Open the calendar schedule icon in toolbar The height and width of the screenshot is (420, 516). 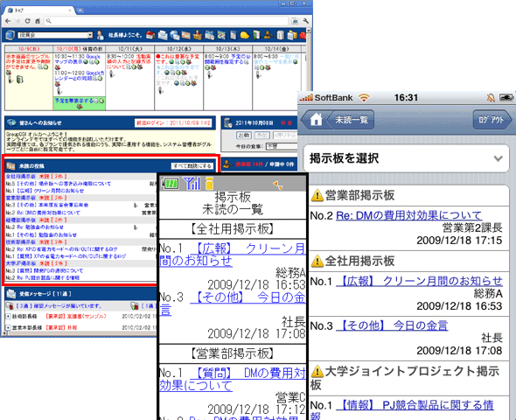click(209, 35)
